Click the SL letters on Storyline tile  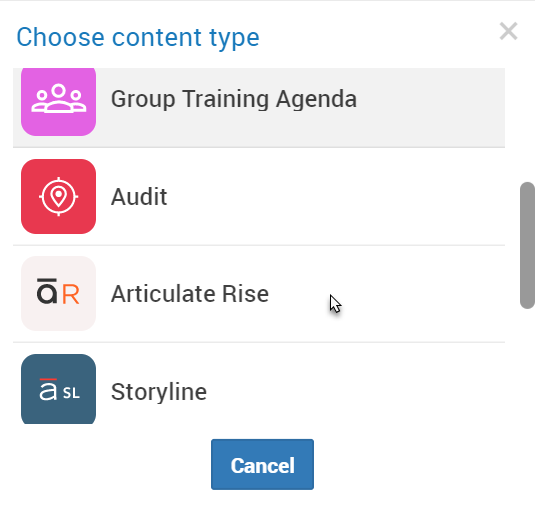71,393
